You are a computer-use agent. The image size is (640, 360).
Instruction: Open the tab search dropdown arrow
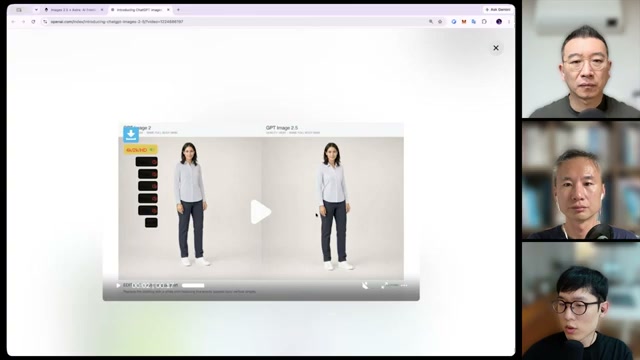[x=36, y=10]
